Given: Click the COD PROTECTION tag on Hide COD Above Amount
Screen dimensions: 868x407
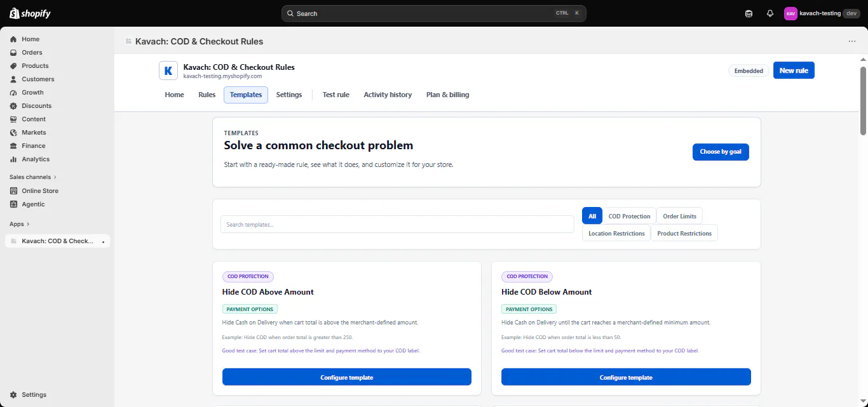Looking at the screenshot, I should point(248,277).
